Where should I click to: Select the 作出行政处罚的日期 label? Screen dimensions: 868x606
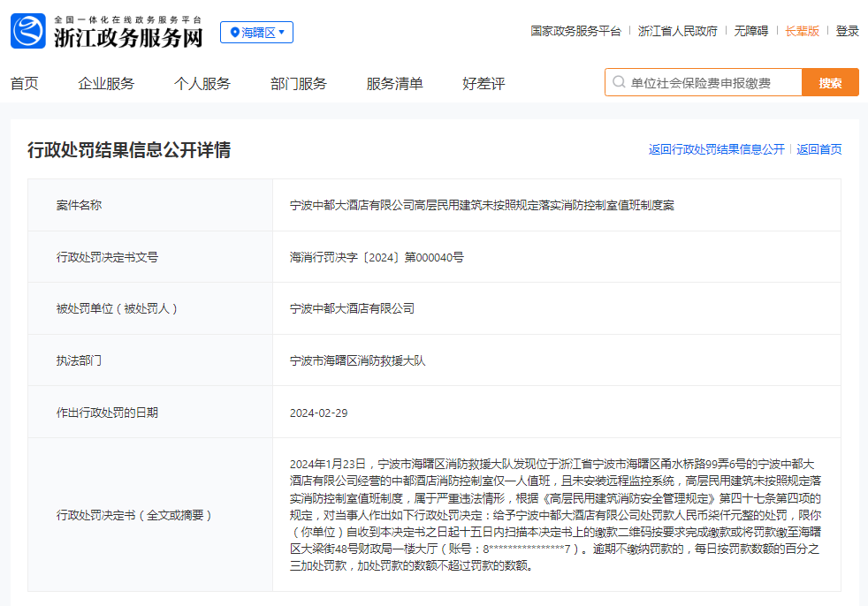(x=107, y=413)
